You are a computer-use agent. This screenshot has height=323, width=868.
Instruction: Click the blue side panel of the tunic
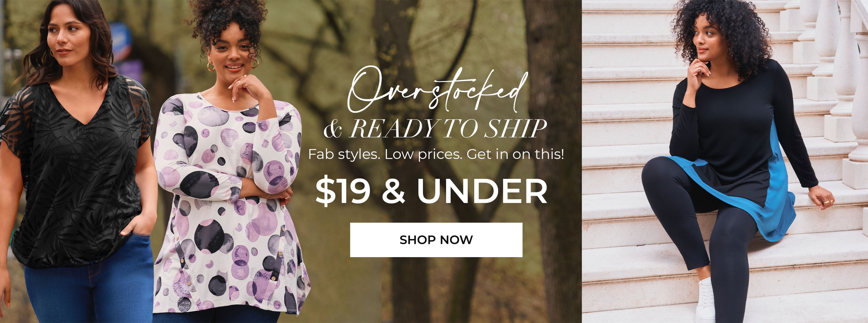[x=775, y=189]
